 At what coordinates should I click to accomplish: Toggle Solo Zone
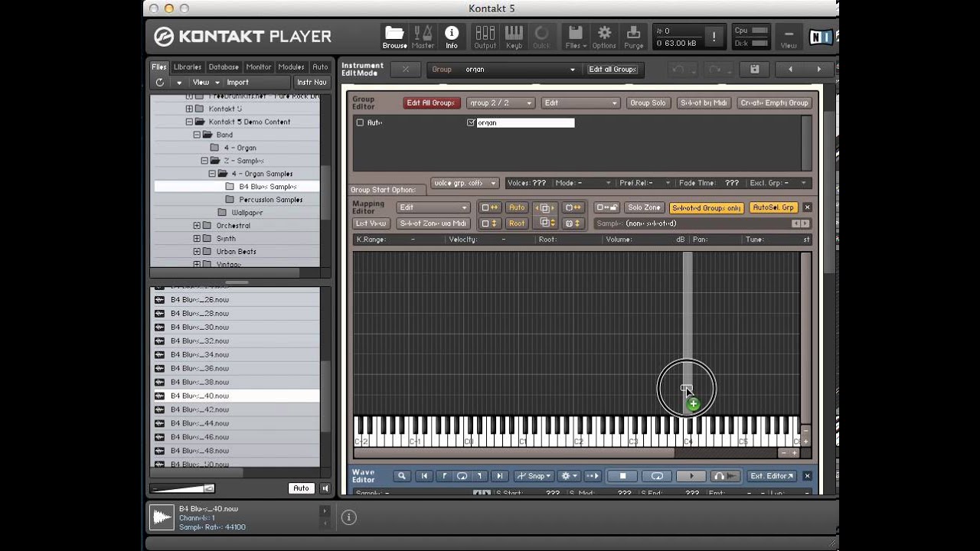pyautogui.click(x=644, y=207)
